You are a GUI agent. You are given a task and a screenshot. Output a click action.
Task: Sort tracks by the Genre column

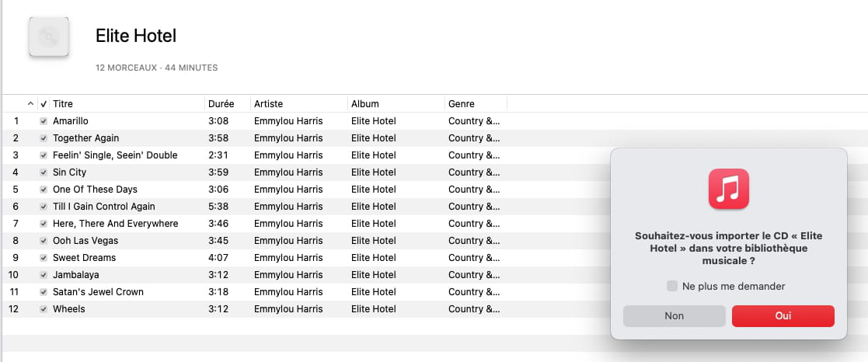click(x=476, y=103)
